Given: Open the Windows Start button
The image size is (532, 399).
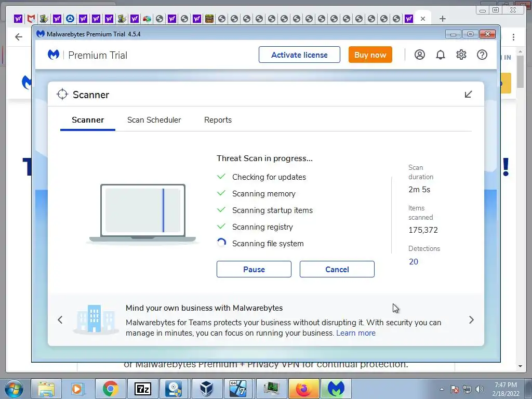Looking at the screenshot, I should coord(14,389).
